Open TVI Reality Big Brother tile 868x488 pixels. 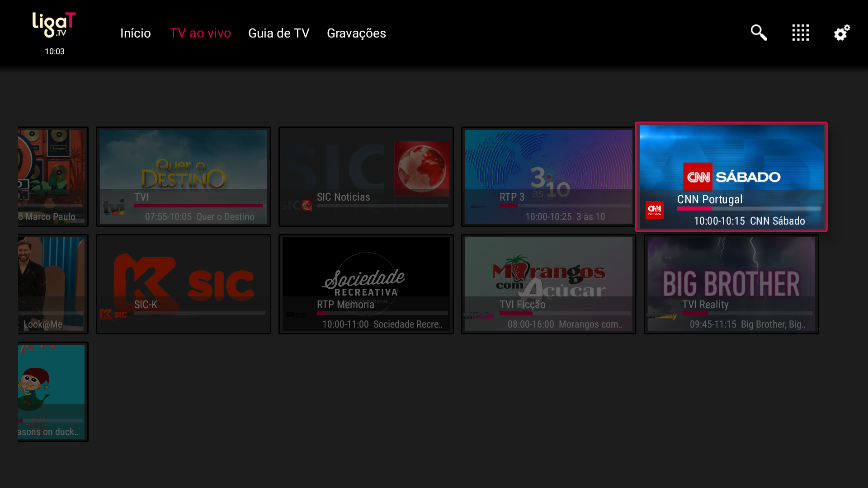(x=731, y=284)
